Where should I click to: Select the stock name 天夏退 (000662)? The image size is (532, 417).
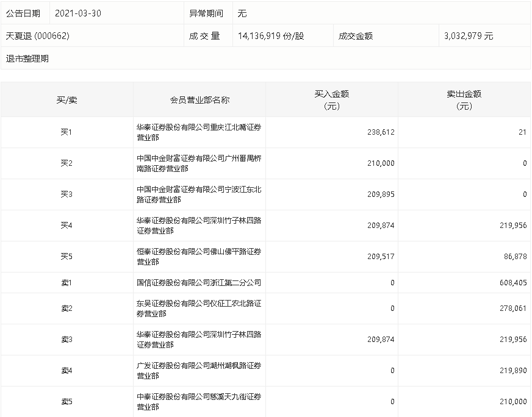click(38, 35)
